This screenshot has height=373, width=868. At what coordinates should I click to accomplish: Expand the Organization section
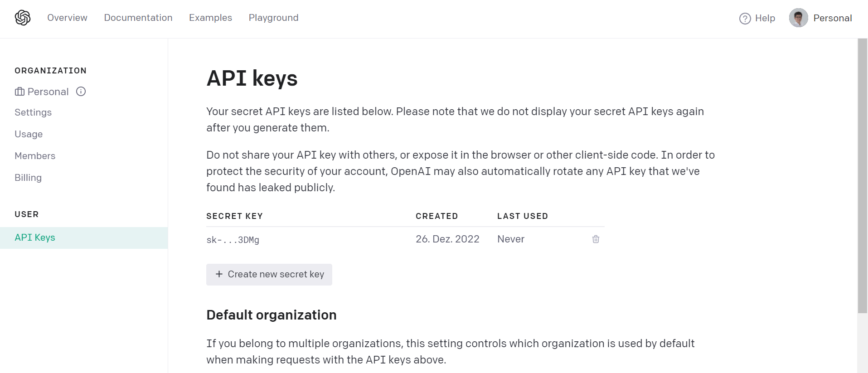50,70
